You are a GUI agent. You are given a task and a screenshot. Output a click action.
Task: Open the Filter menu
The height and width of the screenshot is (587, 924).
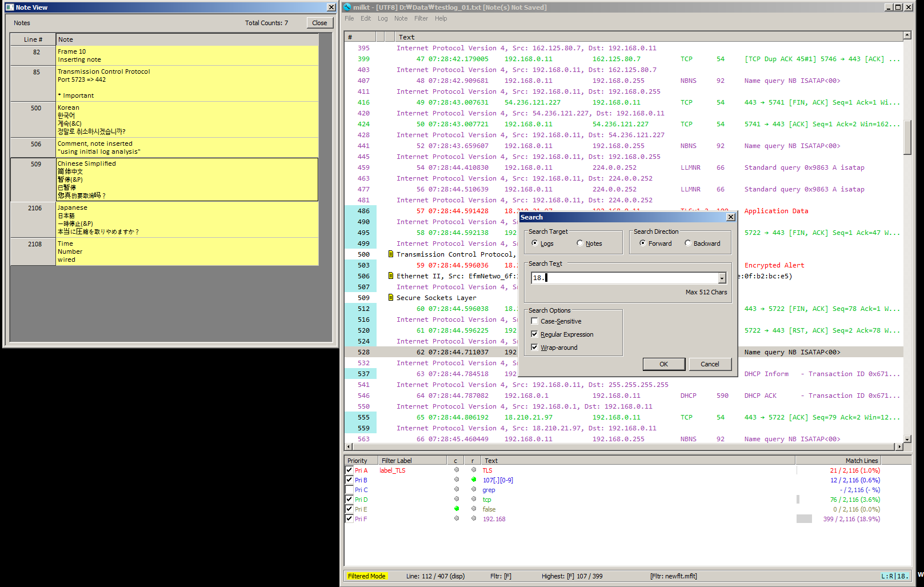pos(421,18)
